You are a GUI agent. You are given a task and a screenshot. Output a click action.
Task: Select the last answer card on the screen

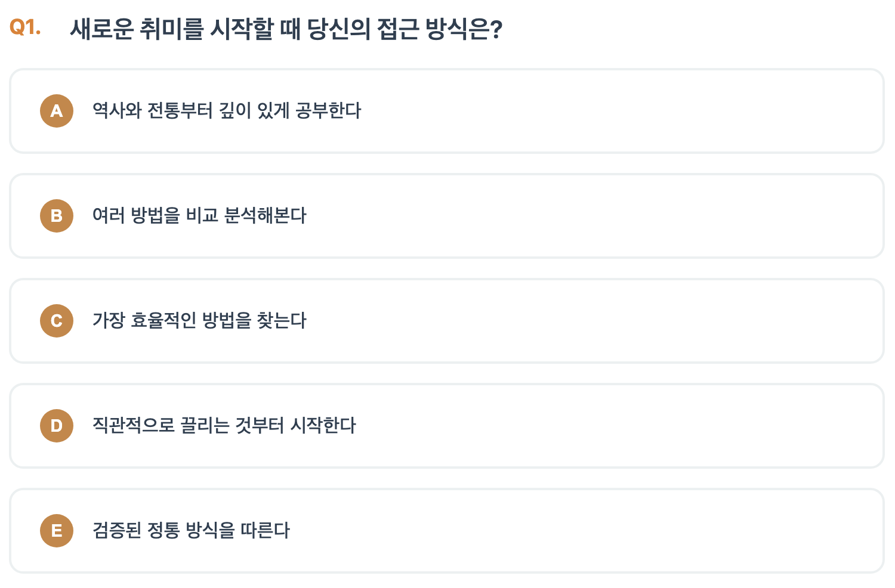[x=447, y=530]
